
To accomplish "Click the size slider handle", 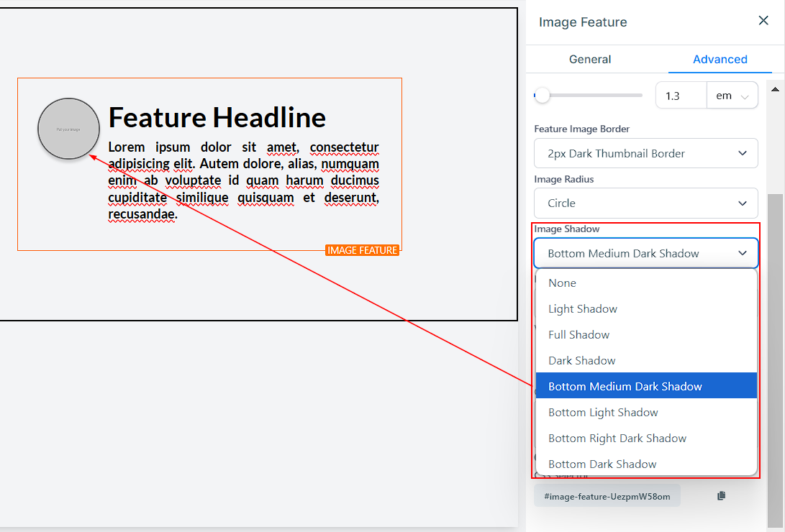I will coord(542,95).
